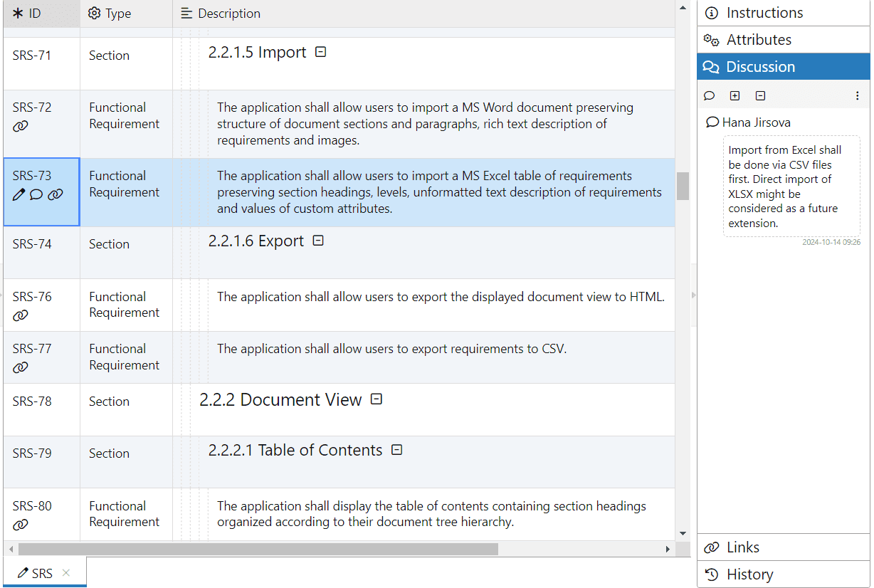Click the link icon under SRS-80

point(21,525)
